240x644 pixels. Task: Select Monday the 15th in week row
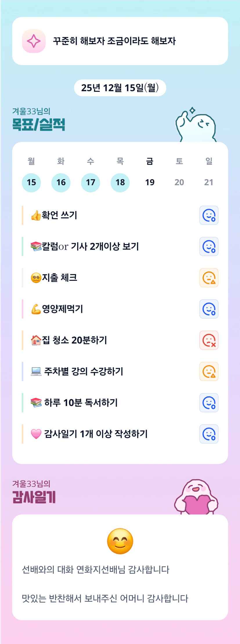[x=31, y=183]
